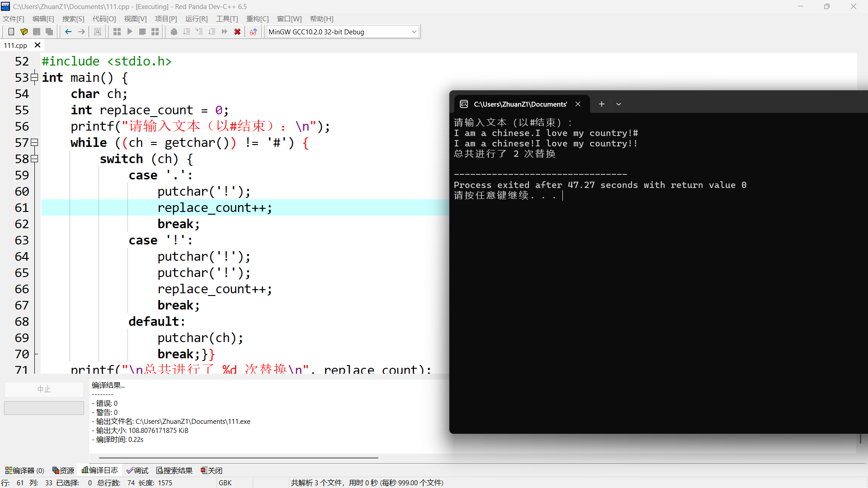Click the Open file folder icon

point(24,32)
